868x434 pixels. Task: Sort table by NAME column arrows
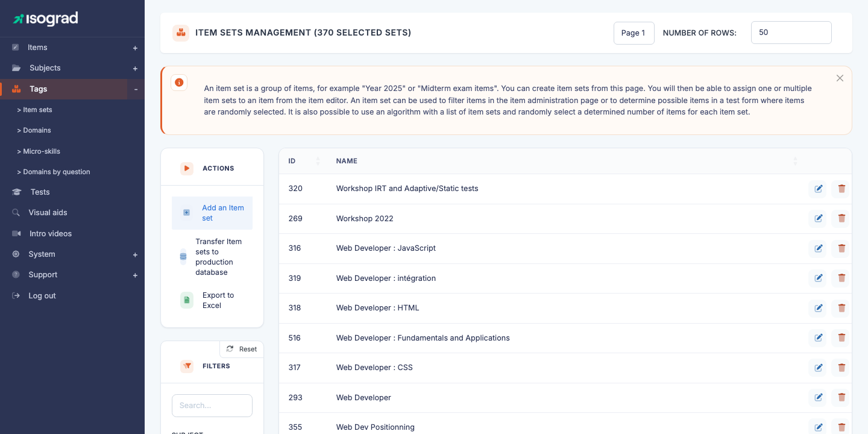coord(795,161)
